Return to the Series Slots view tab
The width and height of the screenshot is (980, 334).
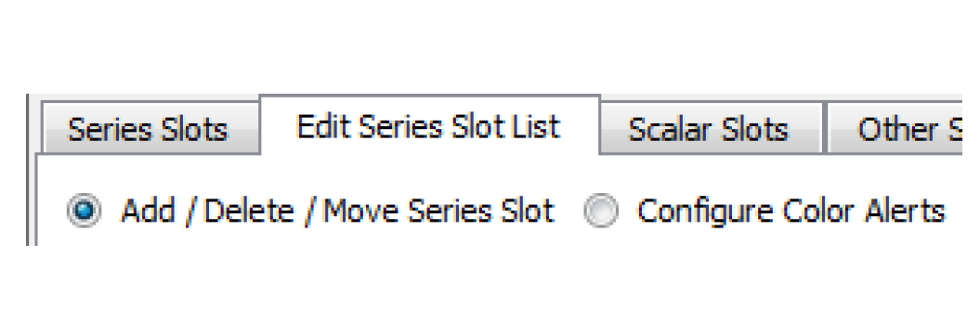click(x=150, y=129)
